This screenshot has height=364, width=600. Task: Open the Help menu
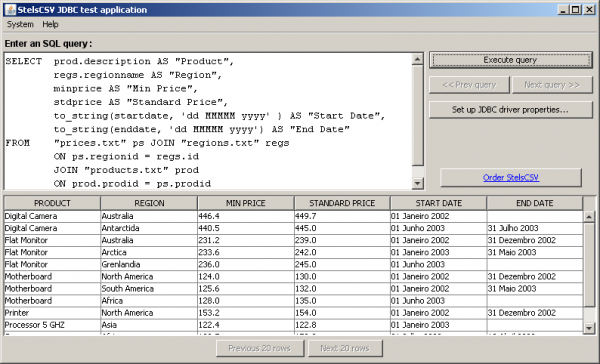(50, 24)
